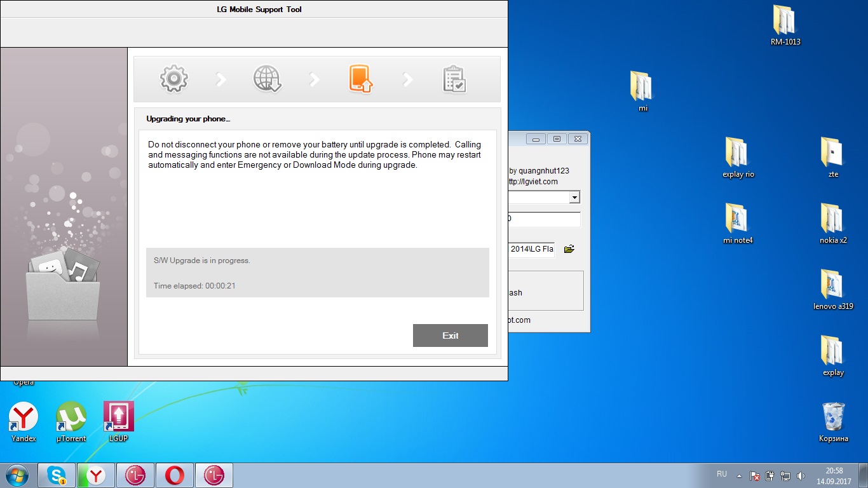
Task: Click the lgviet.com link in flash window
Action: click(533, 182)
